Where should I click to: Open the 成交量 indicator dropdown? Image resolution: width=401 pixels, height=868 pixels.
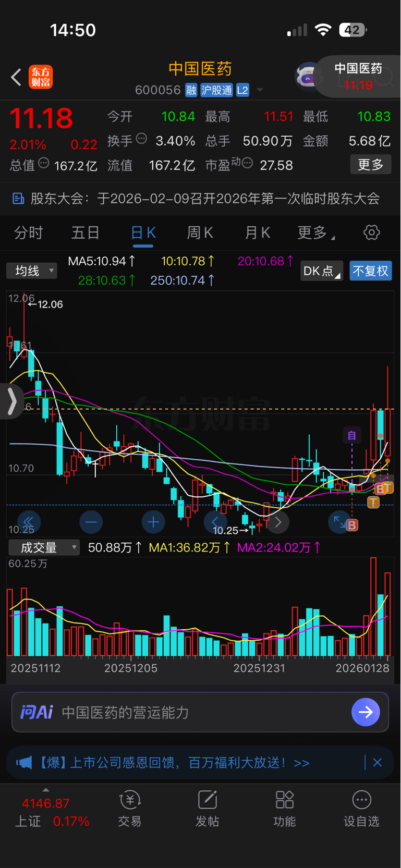[44, 547]
